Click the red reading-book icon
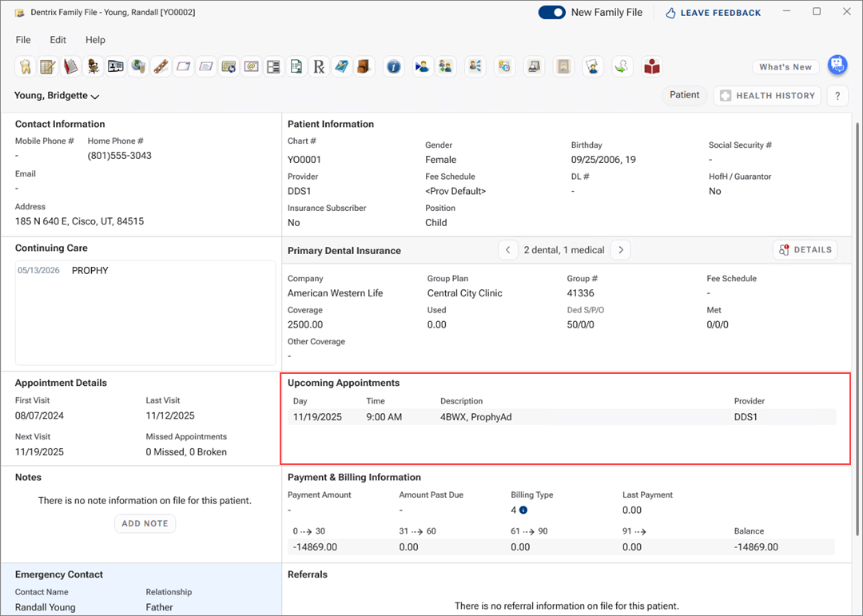The width and height of the screenshot is (863, 616). pyautogui.click(x=653, y=67)
